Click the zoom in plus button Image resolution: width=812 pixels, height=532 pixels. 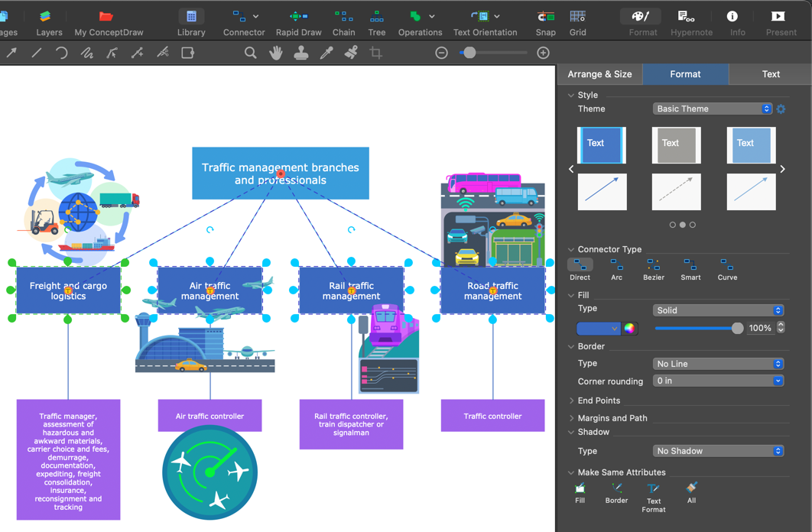coord(543,53)
